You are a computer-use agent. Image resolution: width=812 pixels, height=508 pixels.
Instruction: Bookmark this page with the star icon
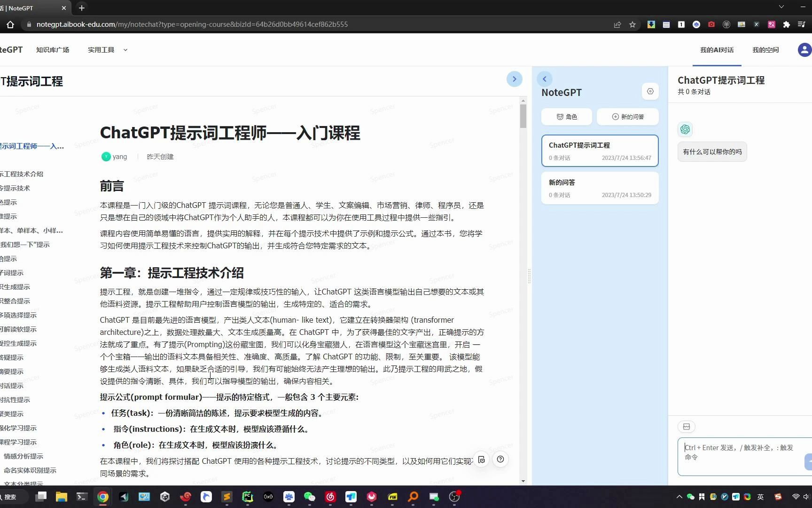(x=632, y=24)
